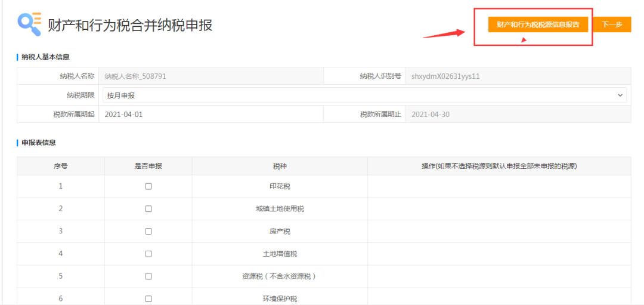Click the 税款所属期止 label
Screen dimensions: 644x305
380,114
